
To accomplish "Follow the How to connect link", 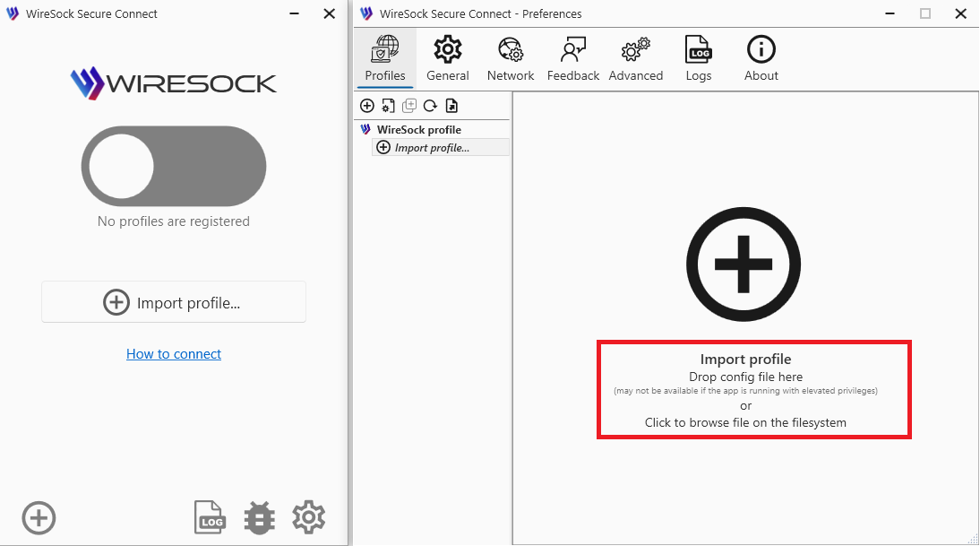I will 174,354.
